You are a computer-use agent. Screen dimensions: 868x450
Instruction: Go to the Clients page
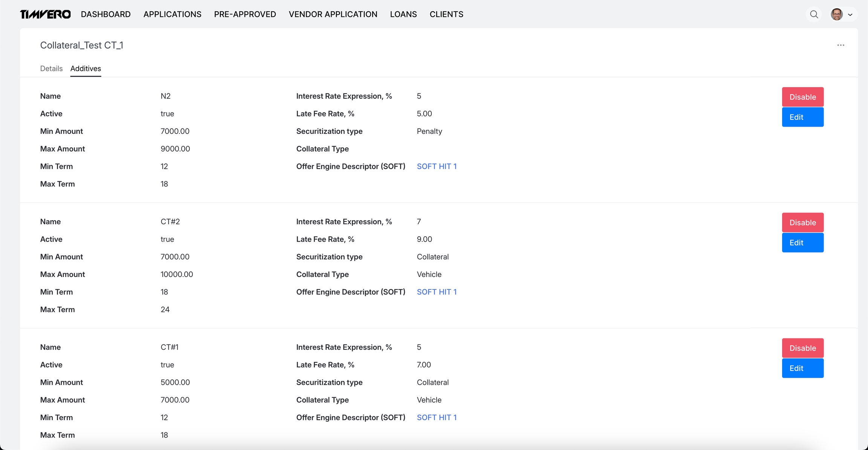click(x=446, y=14)
